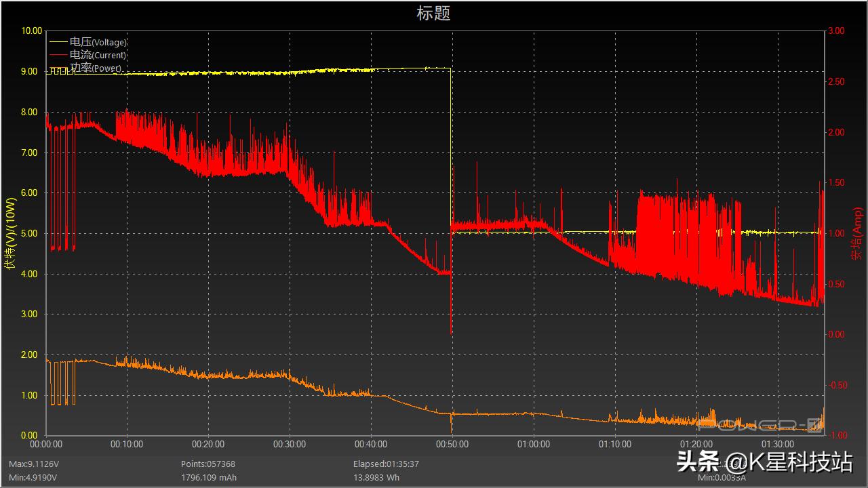Click the 1796.109 mAh capacity value
868x488 pixels.
tap(209, 477)
